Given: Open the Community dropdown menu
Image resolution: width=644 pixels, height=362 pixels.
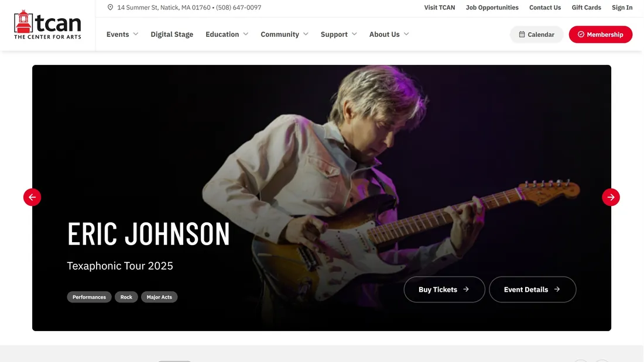Looking at the screenshot, I should tap(284, 34).
